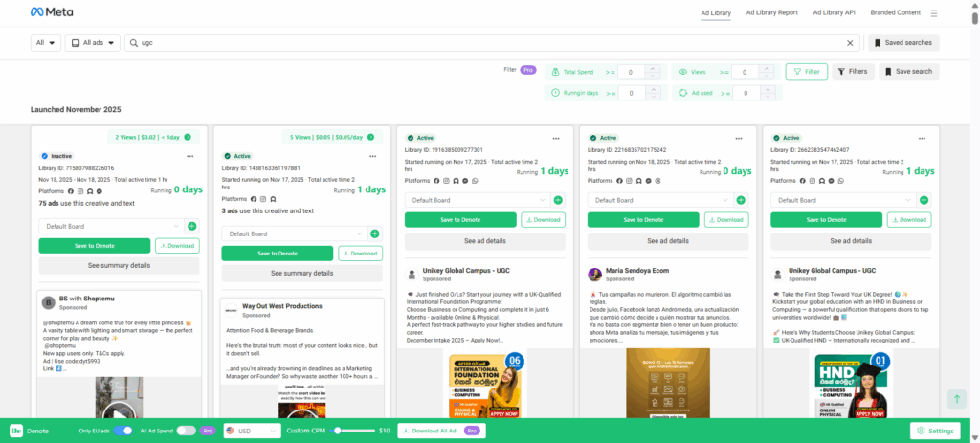Click See summary details on Way Out West card
Image resolution: width=980 pixels, height=443 pixels.
pos(301,273)
